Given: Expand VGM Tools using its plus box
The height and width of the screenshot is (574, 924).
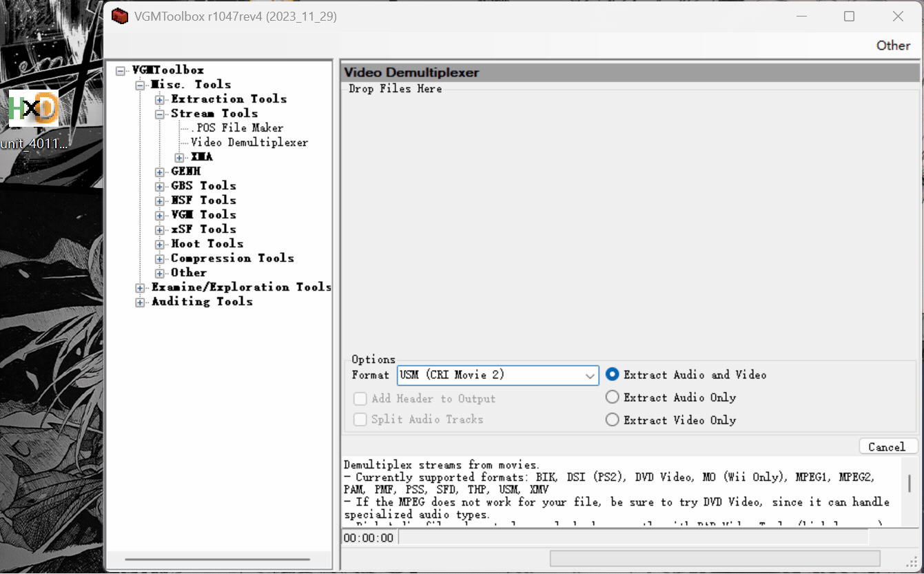Looking at the screenshot, I should (x=160, y=215).
